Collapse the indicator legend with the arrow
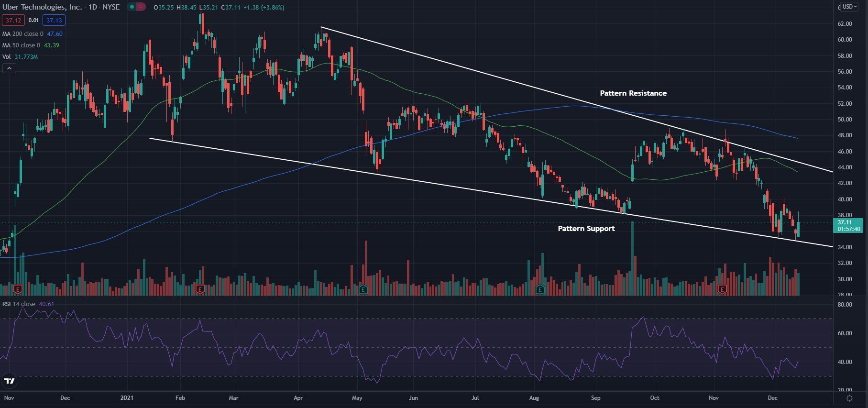 pyautogui.click(x=9, y=68)
